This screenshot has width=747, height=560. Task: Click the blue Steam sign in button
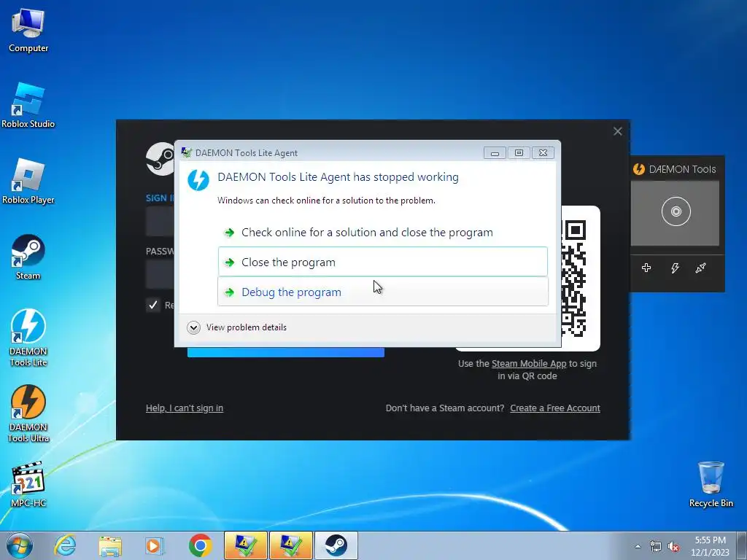tap(286, 352)
